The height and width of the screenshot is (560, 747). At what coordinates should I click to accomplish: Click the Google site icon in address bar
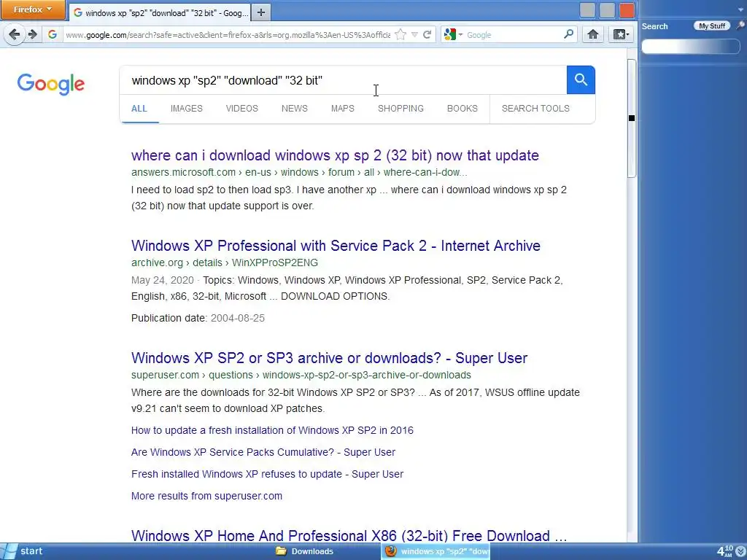(x=53, y=34)
